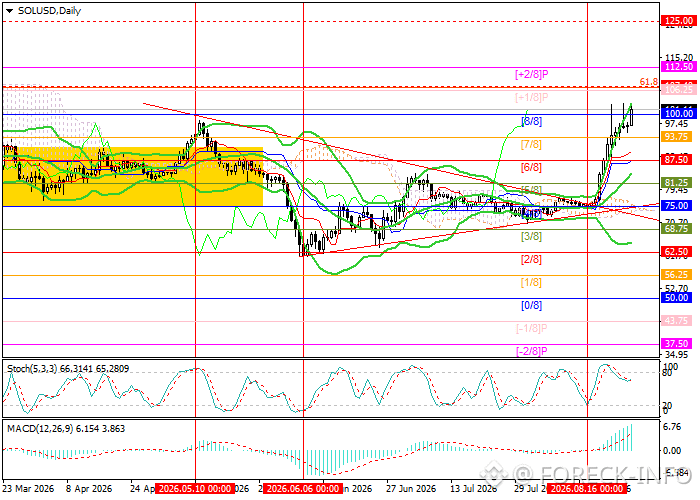Select the red 62.50 price label
Viewport: 700px width, 500px height.
677,252
